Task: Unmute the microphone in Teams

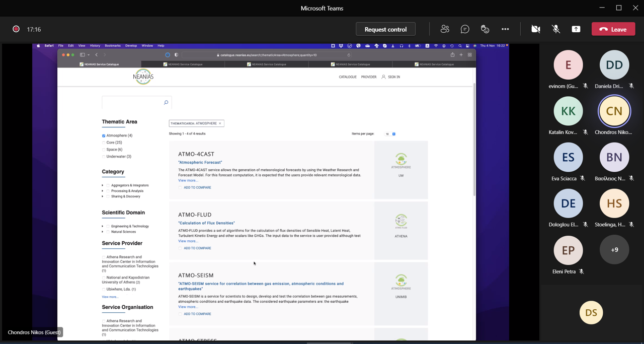Action: click(x=556, y=29)
